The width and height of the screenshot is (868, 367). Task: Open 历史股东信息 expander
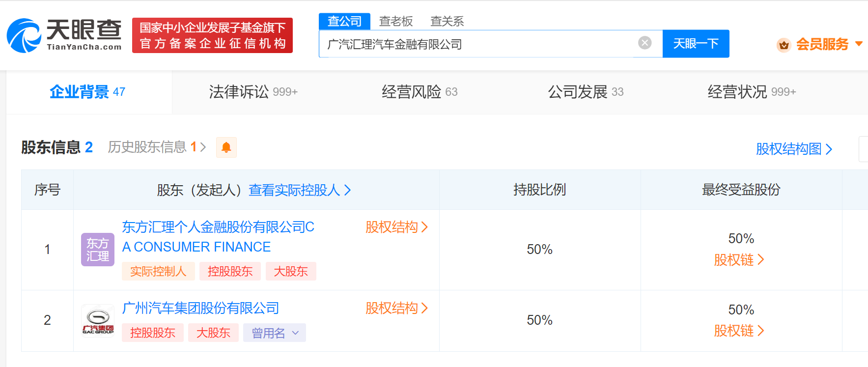157,147
